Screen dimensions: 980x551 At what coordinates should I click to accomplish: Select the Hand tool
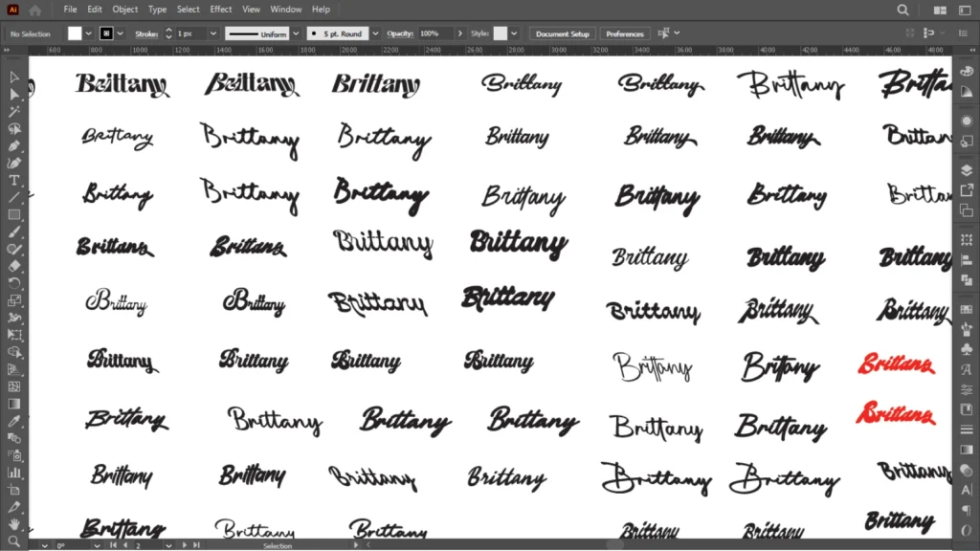pos(14,524)
